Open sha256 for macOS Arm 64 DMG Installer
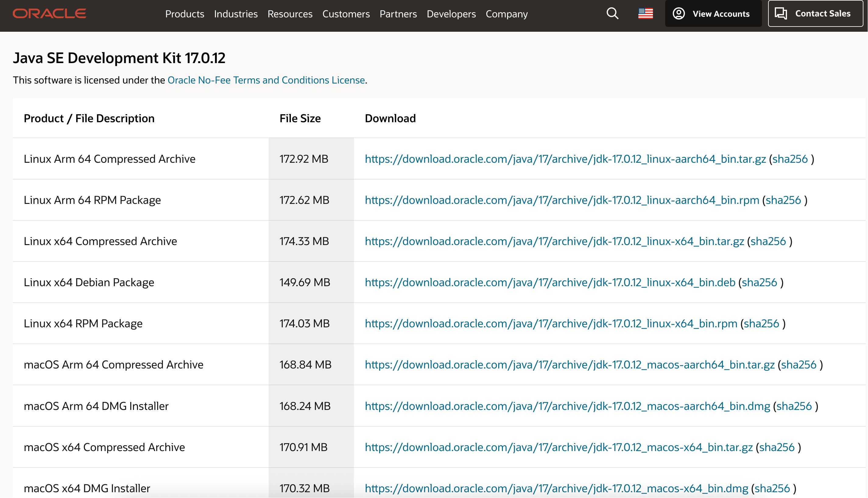This screenshot has width=868, height=498. point(794,406)
